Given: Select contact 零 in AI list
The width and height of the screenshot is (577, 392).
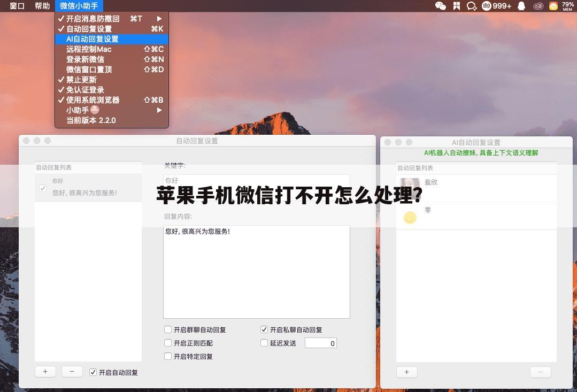Looking at the screenshot, I should click(476, 216).
